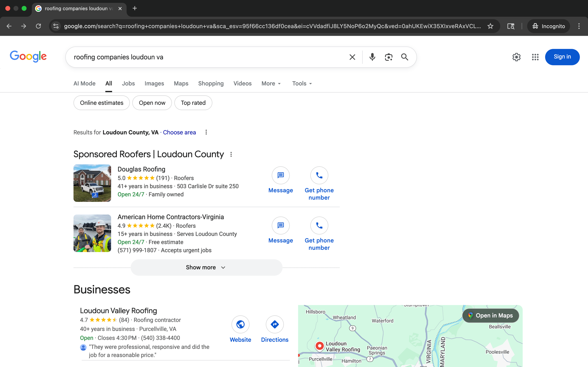
Task: Click the Sign in button
Action: point(562,57)
